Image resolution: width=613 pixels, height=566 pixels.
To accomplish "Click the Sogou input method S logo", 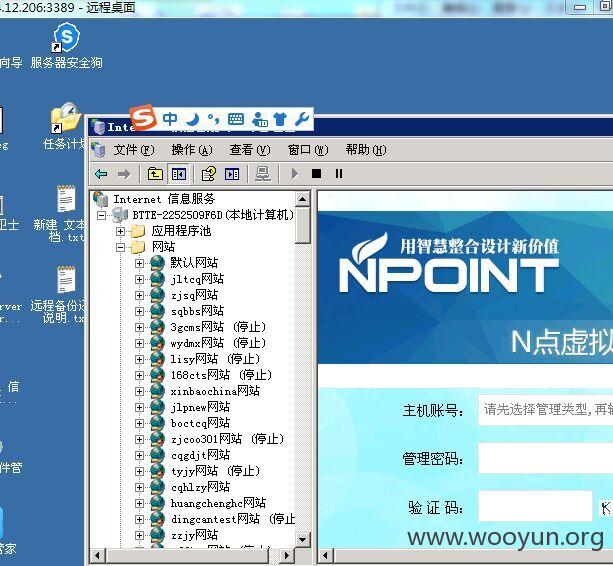I will (143, 118).
